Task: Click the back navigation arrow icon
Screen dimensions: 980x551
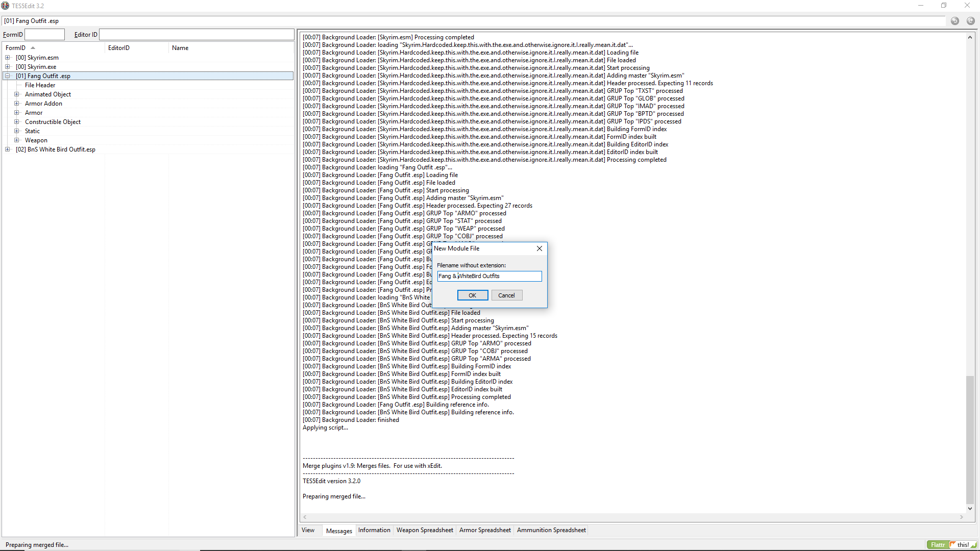Action: pos(955,21)
